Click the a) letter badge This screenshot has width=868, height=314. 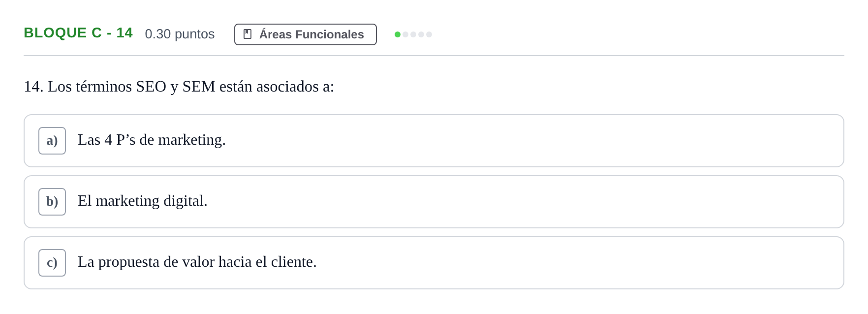(x=52, y=141)
